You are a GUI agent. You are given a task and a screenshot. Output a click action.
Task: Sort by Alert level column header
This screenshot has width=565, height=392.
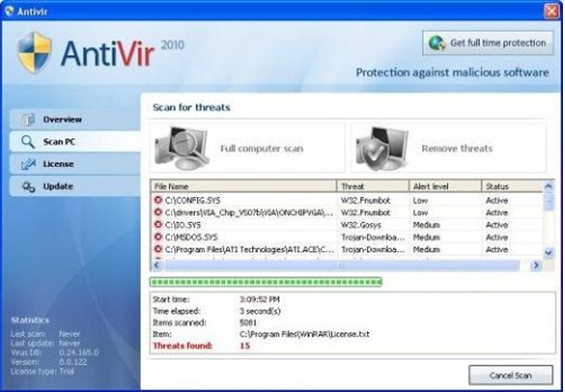(445, 186)
